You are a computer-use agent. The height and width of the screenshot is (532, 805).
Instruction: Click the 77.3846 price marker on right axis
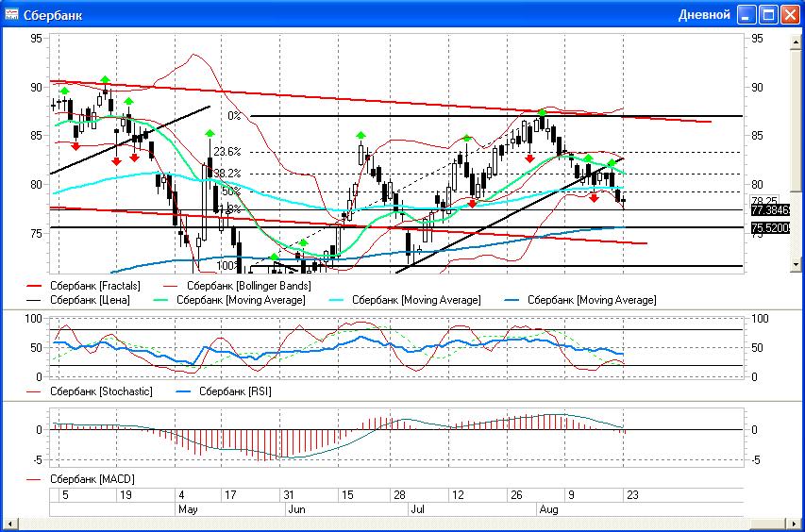[x=770, y=210]
